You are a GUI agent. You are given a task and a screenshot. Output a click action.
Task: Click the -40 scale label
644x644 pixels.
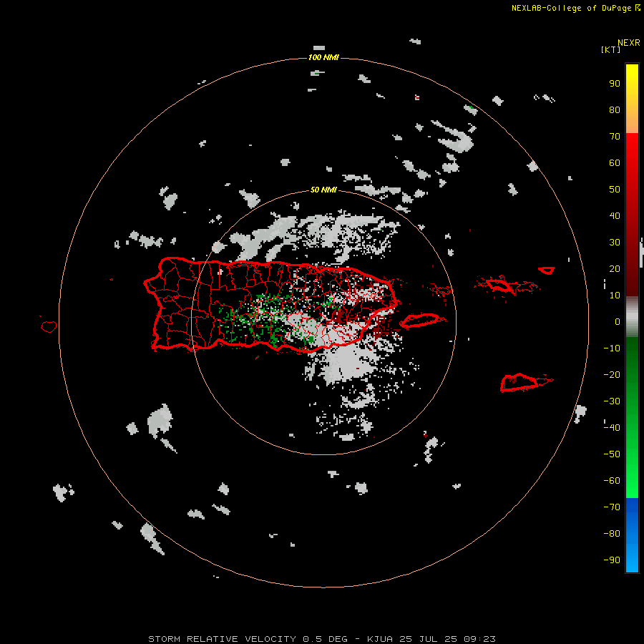[x=612, y=428]
